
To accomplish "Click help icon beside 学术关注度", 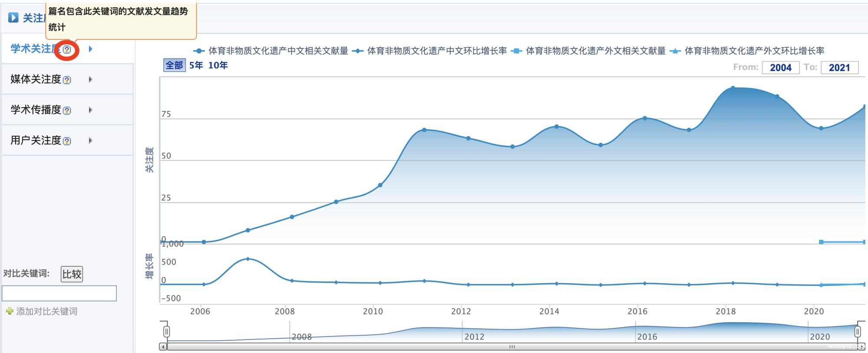I will point(67,49).
